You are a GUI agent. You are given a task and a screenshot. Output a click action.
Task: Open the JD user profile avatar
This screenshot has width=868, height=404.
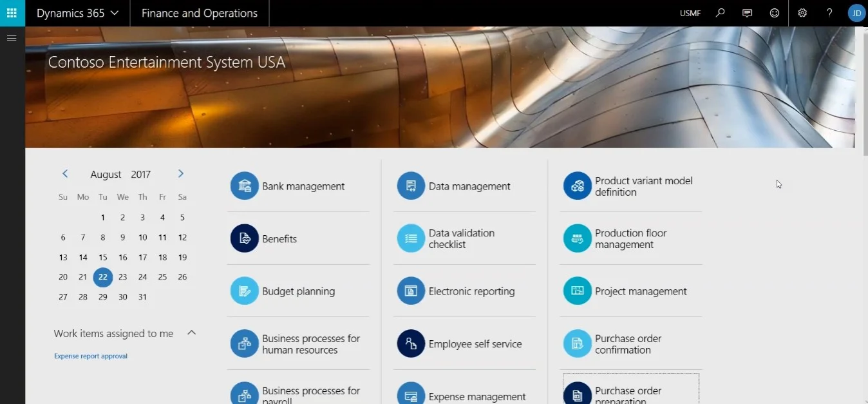[856, 13]
